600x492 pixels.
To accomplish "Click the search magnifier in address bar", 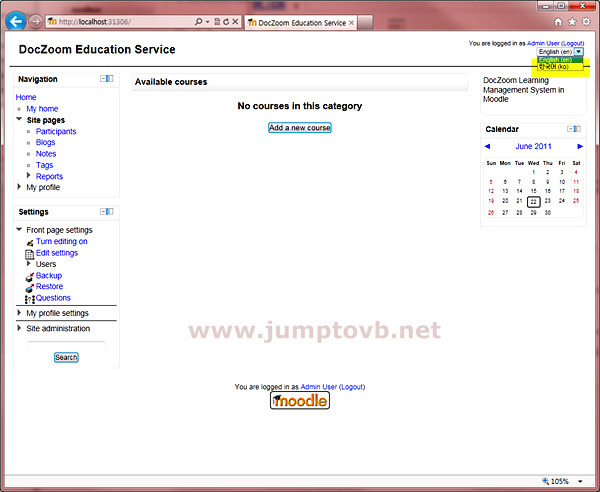I will pyautogui.click(x=198, y=22).
